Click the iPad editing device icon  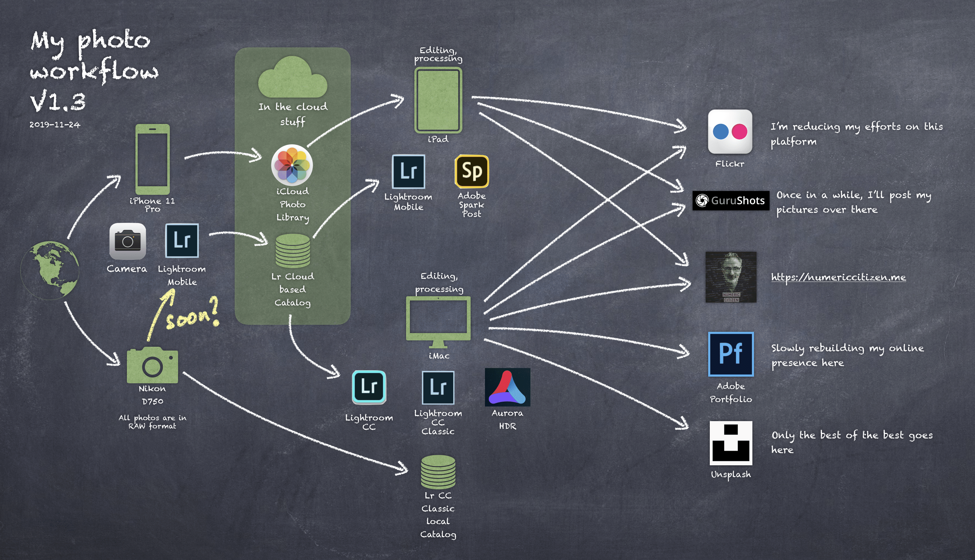438,99
